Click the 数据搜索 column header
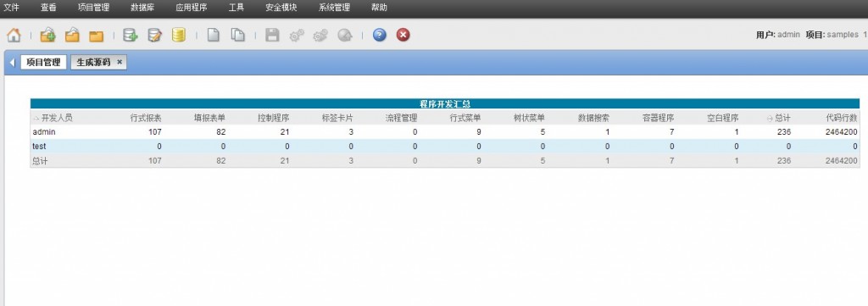This screenshot has height=306, width=868. click(593, 118)
